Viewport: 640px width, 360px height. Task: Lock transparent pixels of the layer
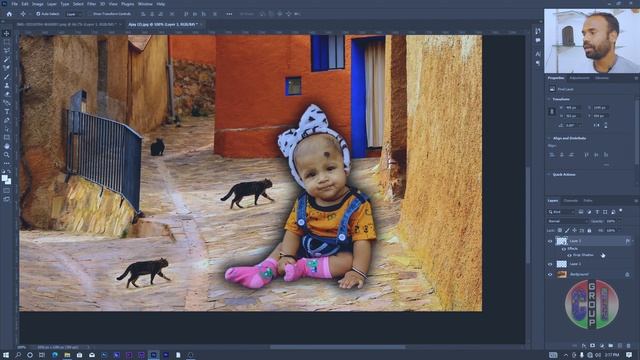point(560,231)
